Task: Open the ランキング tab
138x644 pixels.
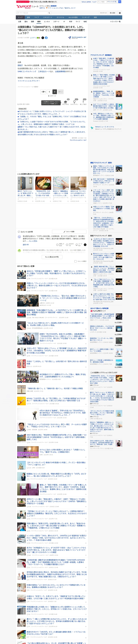Action: coord(86,17)
